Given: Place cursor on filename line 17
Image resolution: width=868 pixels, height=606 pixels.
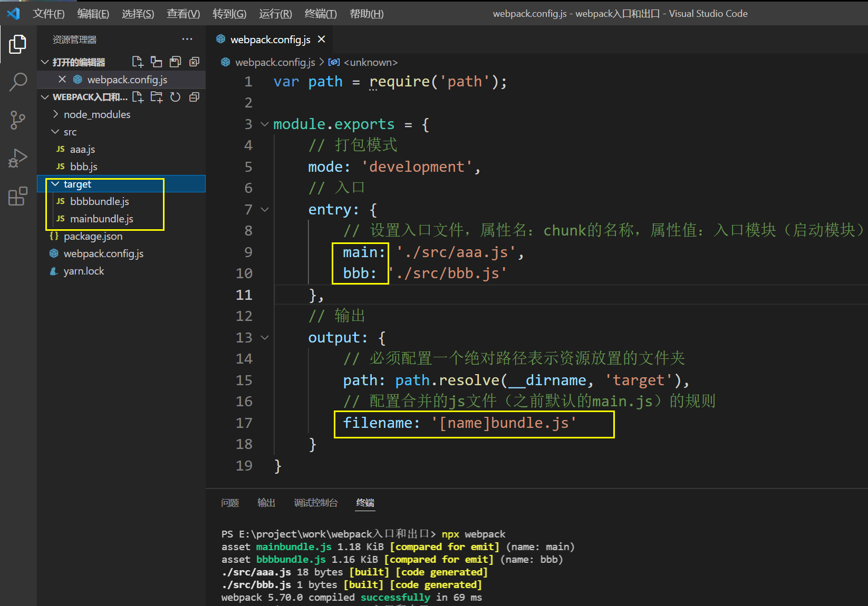Looking at the screenshot, I should [460, 423].
